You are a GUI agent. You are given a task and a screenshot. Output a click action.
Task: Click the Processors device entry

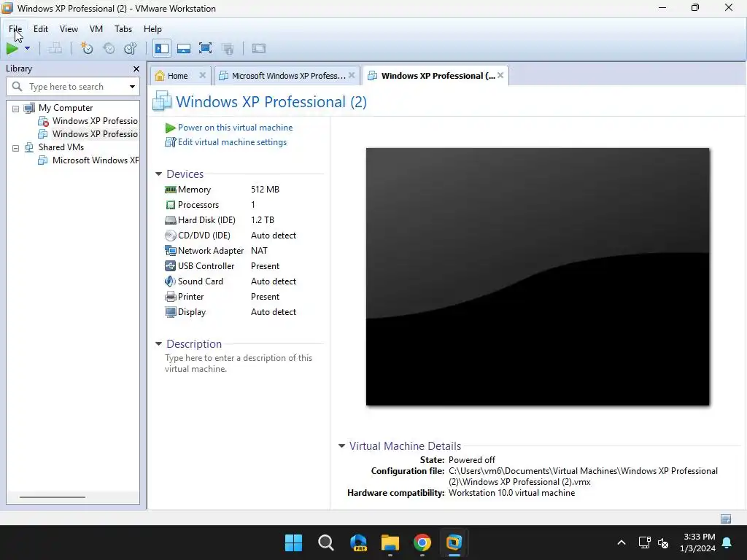point(198,205)
